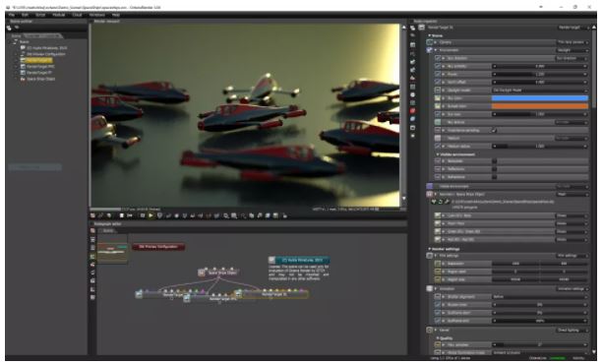The image size is (603, 364).
Task: Click the Resolution row icon
Action: tap(438, 264)
